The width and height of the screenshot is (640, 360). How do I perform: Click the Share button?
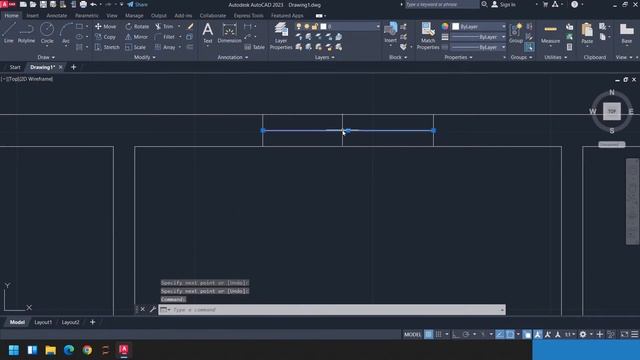pyautogui.click(x=138, y=4)
